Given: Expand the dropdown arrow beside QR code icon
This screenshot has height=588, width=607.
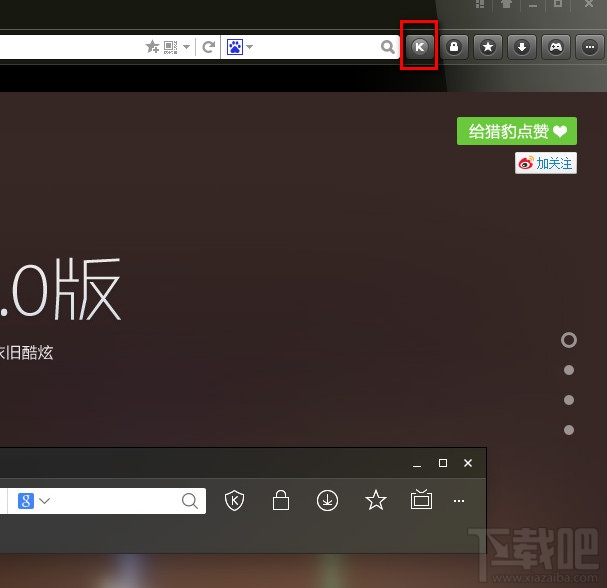Looking at the screenshot, I should pyautogui.click(x=186, y=47).
